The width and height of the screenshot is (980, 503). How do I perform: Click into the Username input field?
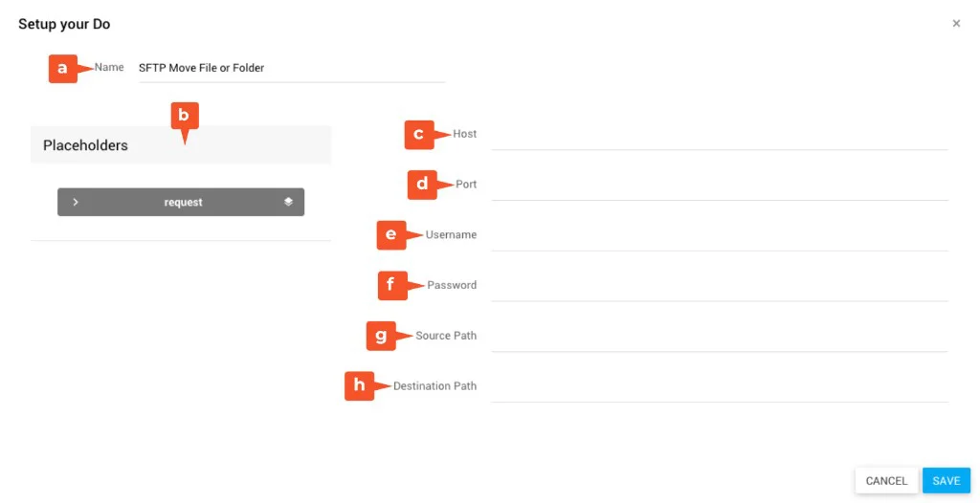click(719, 237)
